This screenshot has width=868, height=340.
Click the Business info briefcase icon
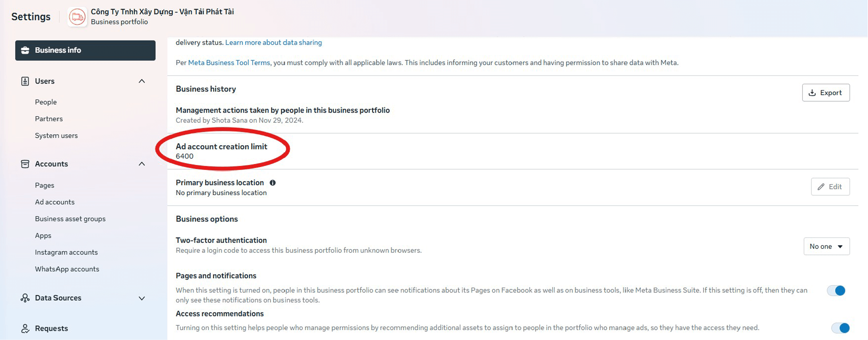click(25, 50)
